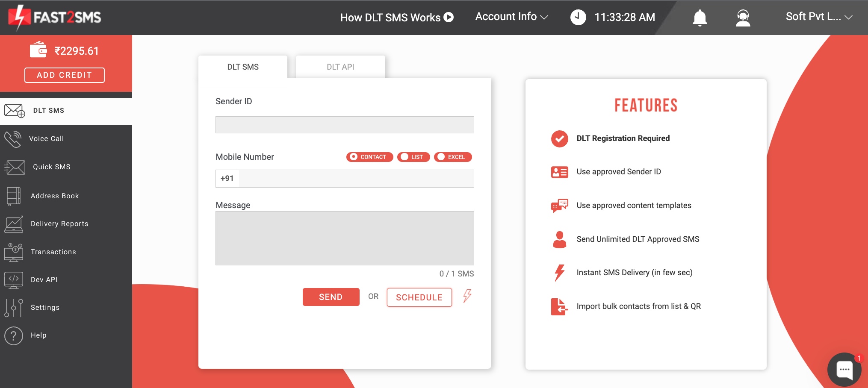This screenshot has height=388, width=868.
Task: Open the How DLT SMS Works link
Action: coord(390,18)
